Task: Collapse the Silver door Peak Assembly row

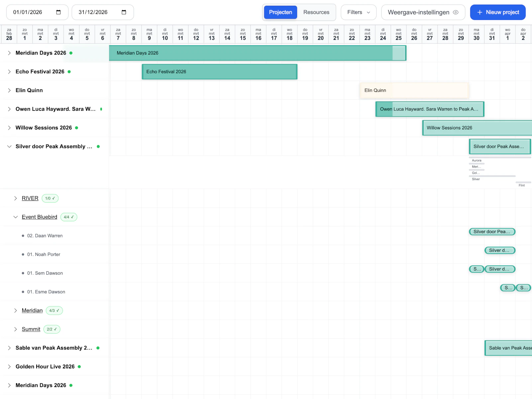Action: coord(9,146)
